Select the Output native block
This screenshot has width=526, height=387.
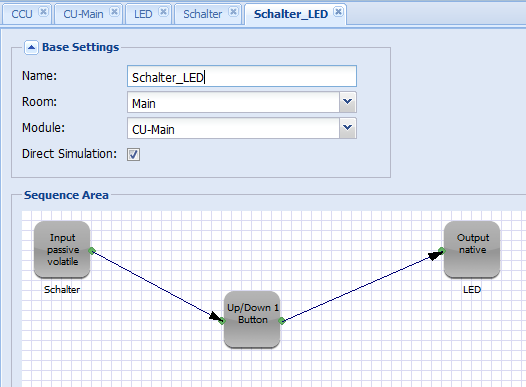[x=472, y=250]
